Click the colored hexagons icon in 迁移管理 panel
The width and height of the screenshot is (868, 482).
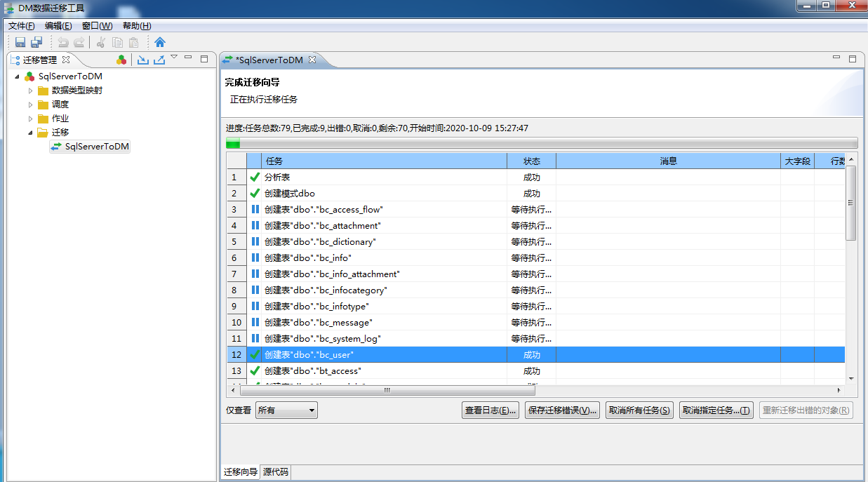(121, 60)
